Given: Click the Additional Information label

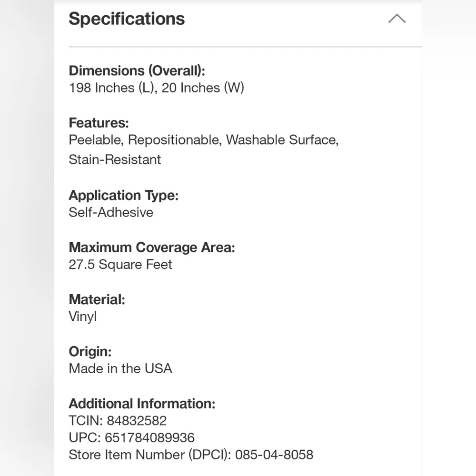Looking at the screenshot, I should point(142,404).
